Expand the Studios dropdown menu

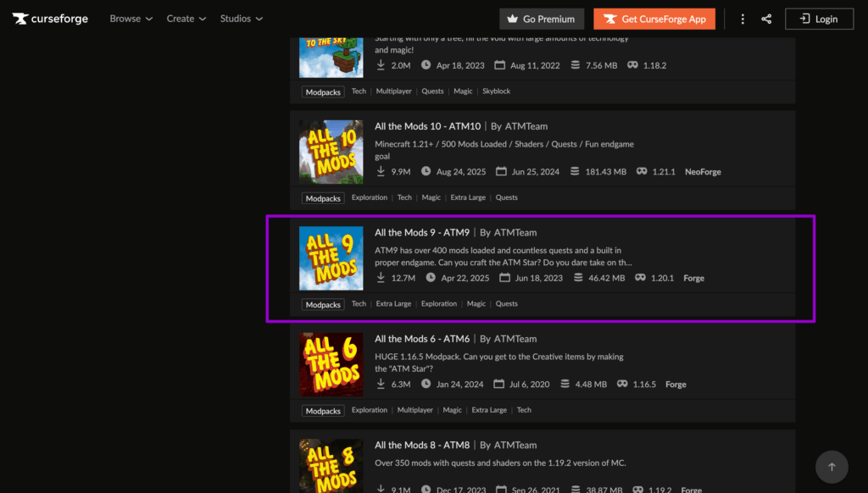coord(242,19)
